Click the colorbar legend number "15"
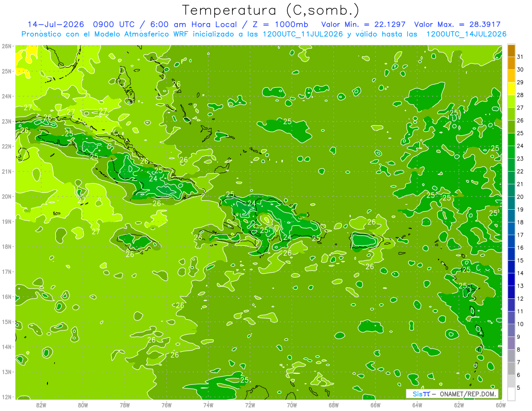 tap(520, 261)
